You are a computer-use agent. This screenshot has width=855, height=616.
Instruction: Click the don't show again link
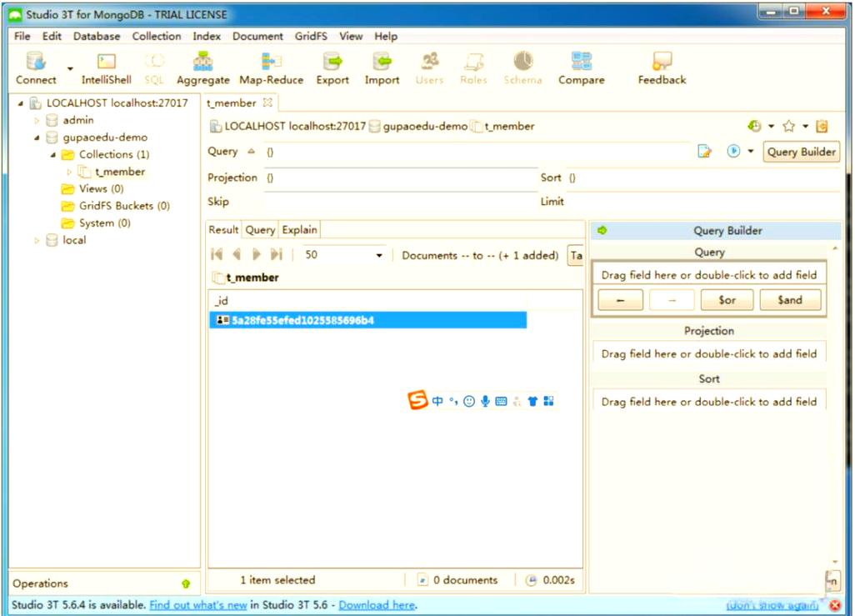(772, 606)
